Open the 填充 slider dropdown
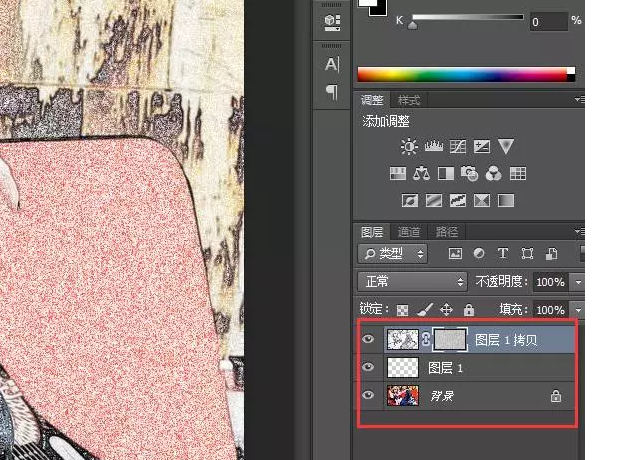The image size is (627, 460). click(578, 310)
